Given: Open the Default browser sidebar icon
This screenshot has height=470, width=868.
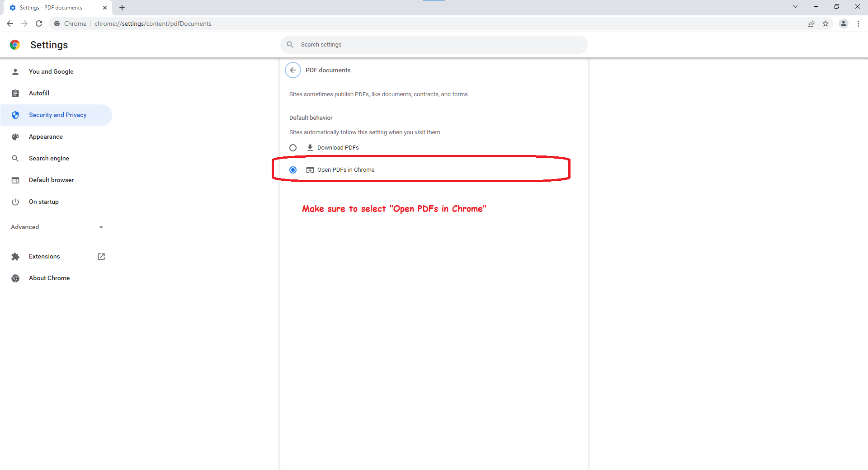Looking at the screenshot, I should [15, 180].
